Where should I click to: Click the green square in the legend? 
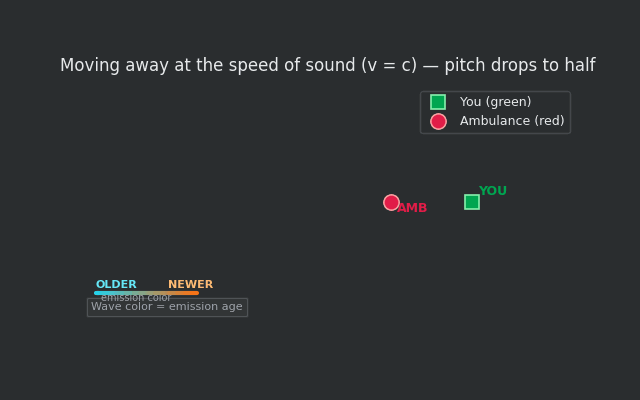click(x=438, y=102)
